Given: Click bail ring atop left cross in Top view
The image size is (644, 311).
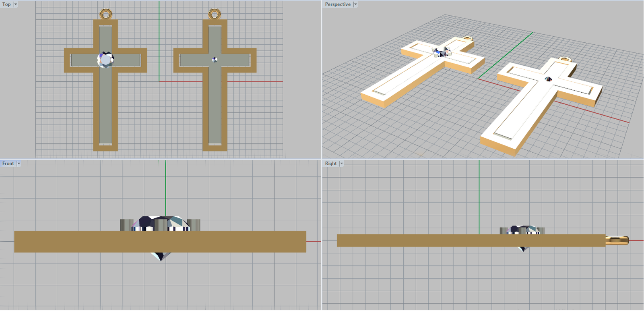Looking at the screenshot, I should point(106,10).
